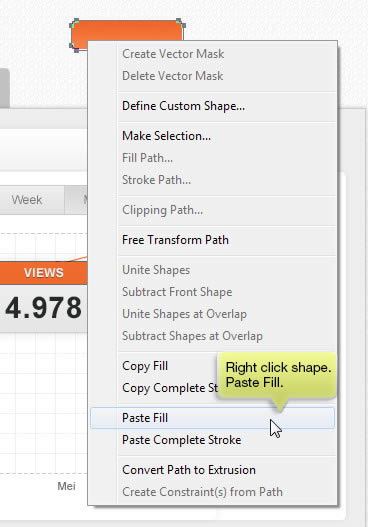
Task: Click the orange rounded rectangle shape
Action: point(127,31)
